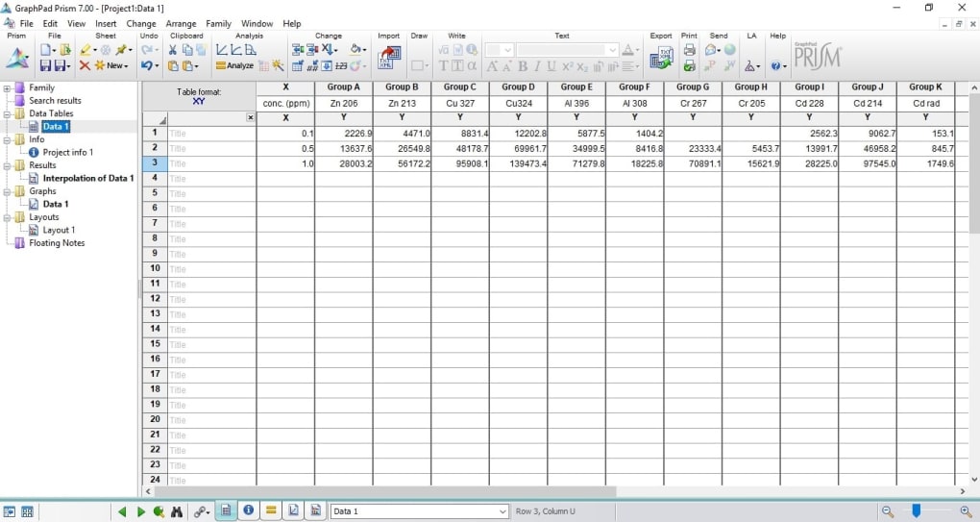The image size is (980, 522).
Task: Click the Paste clipboard icon
Action: click(173, 65)
